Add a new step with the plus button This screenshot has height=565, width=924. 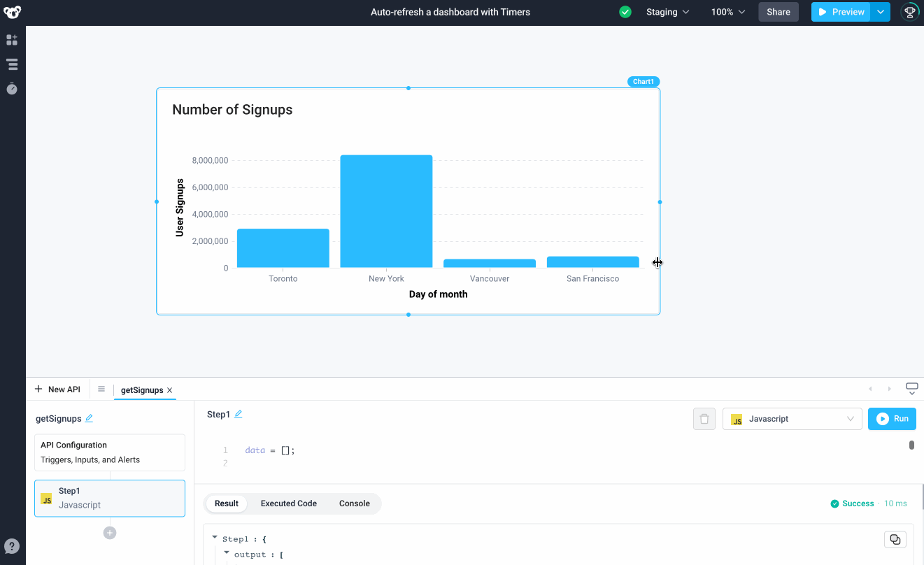click(x=109, y=532)
